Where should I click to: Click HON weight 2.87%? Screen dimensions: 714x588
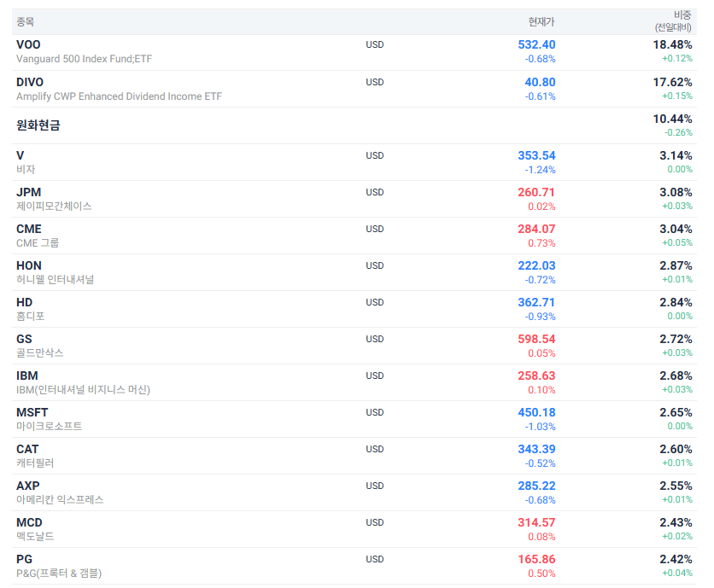pos(676,265)
